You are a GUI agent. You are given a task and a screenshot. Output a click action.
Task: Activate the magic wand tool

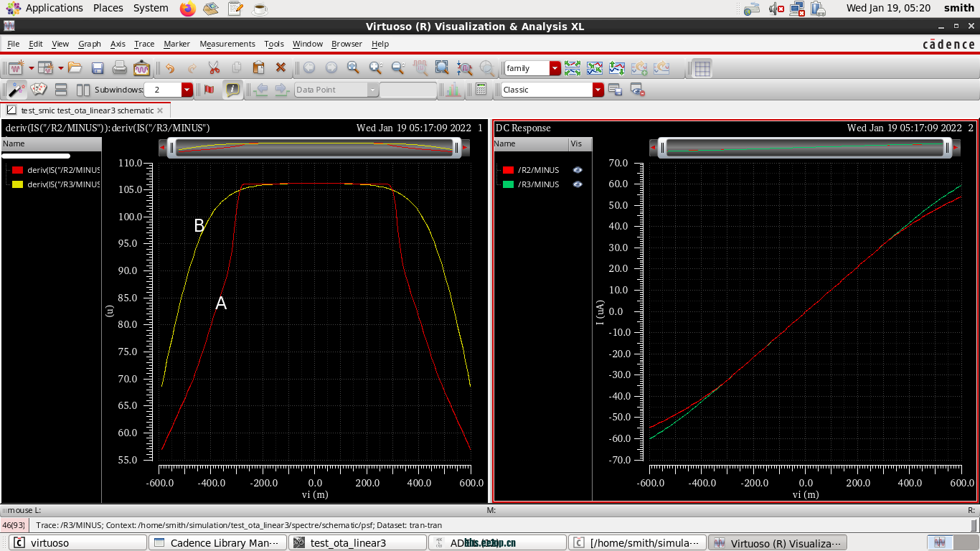coord(16,90)
